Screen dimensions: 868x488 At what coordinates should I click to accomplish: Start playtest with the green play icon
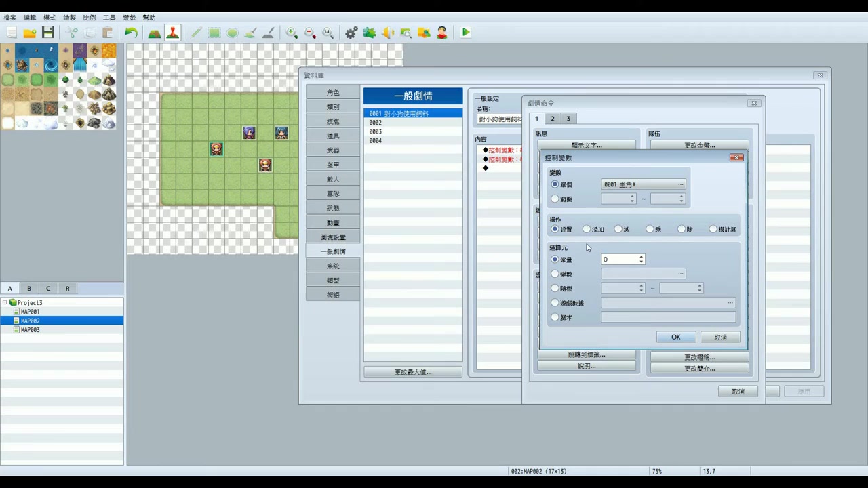(x=466, y=33)
